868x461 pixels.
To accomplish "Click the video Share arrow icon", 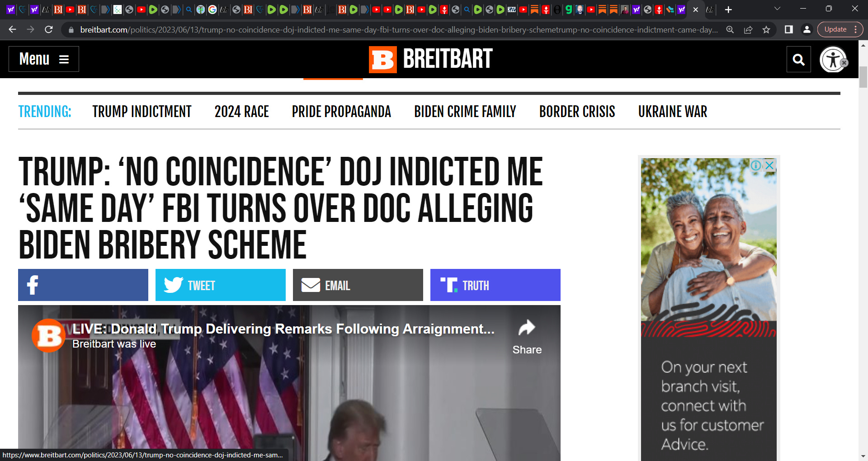I will tap(527, 328).
